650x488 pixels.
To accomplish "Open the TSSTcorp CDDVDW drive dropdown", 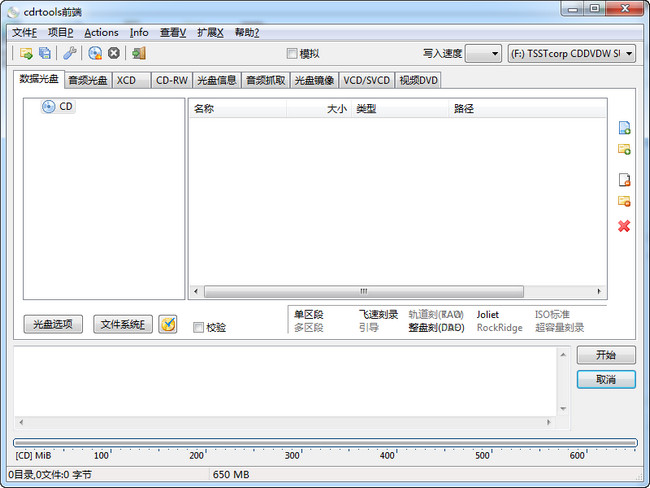I will click(572, 53).
